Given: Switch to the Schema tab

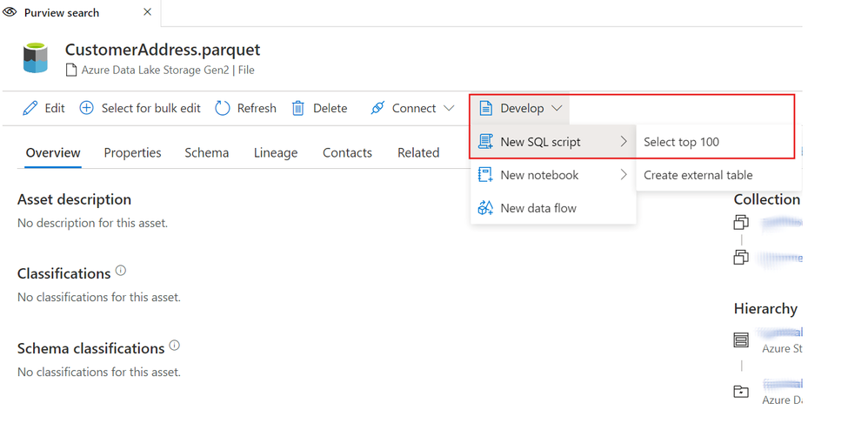Looking at the screenshot, I should click(x=206, y=152).
